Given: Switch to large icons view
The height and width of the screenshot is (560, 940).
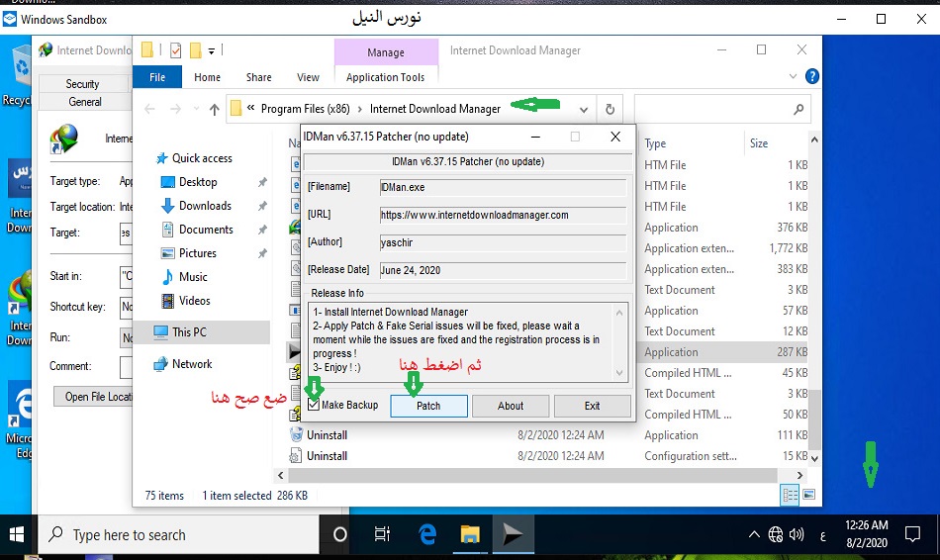Looking at the screenshot, I should [808, 495].
